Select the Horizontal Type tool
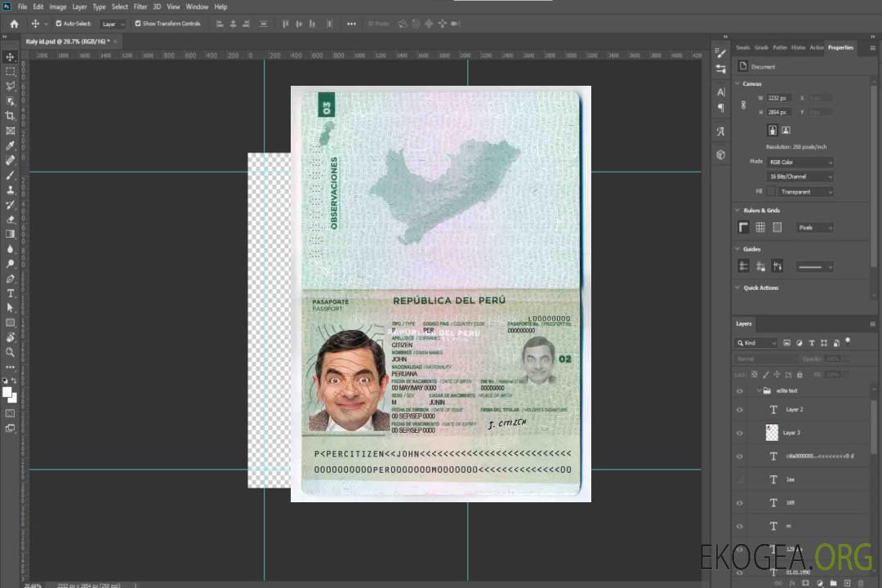Viewport: 882px width, 588px height. tap(10, 293)
